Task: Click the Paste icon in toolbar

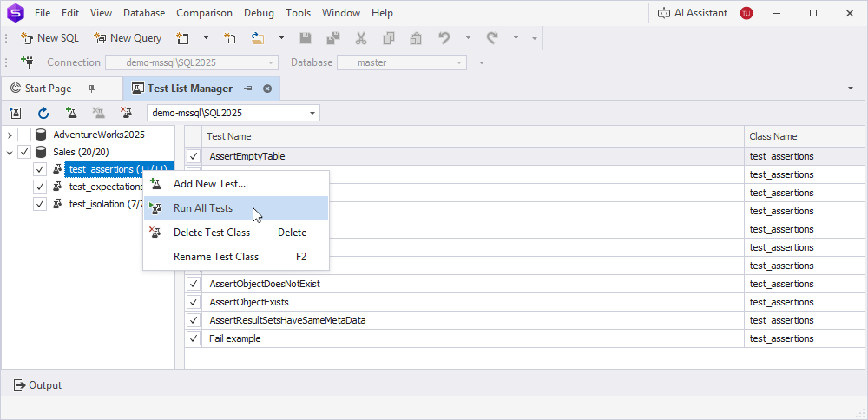Action: click(416, 38)
